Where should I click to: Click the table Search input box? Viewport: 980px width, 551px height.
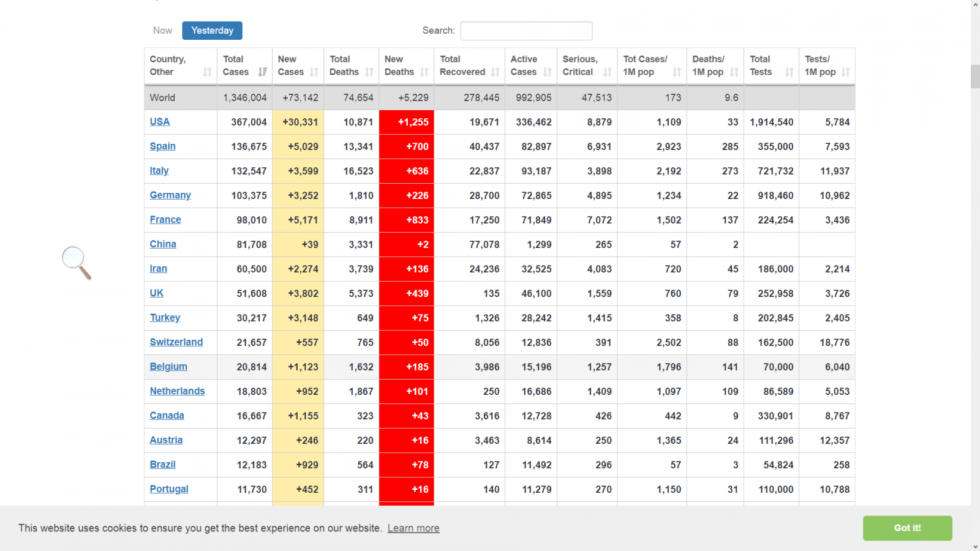[526, 31]
